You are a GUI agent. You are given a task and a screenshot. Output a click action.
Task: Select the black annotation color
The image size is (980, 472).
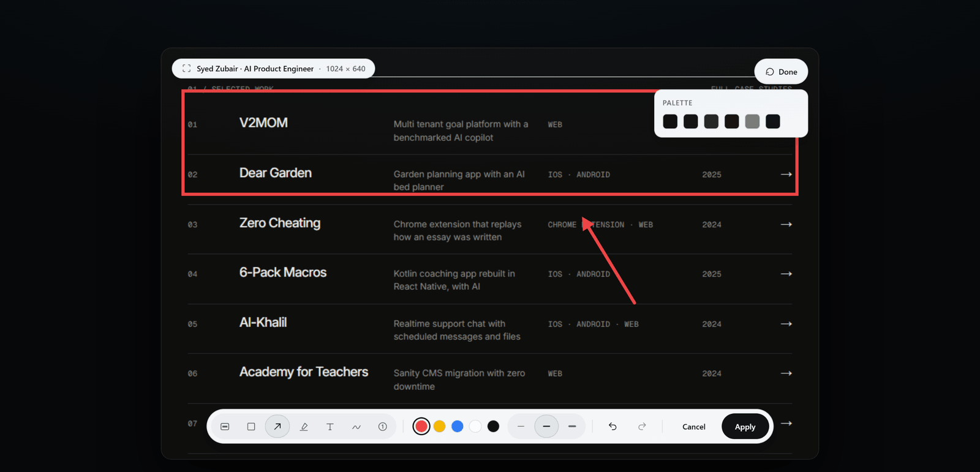pos(493,427)
